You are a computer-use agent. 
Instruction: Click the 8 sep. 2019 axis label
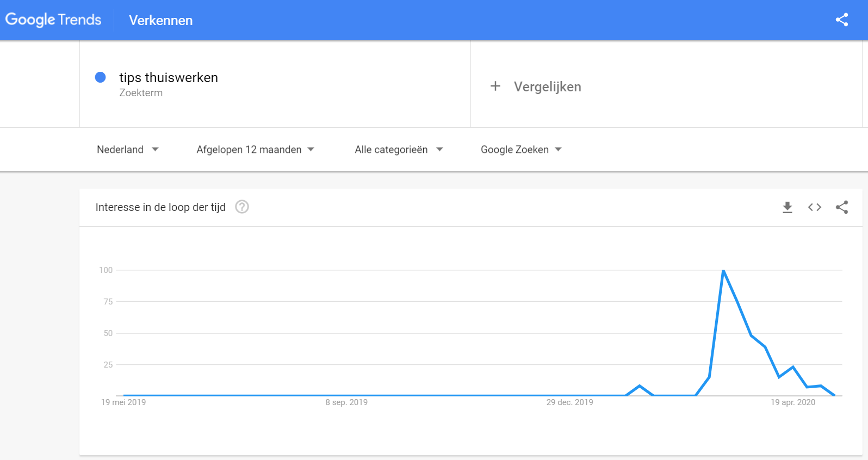(x=346, y=402)
